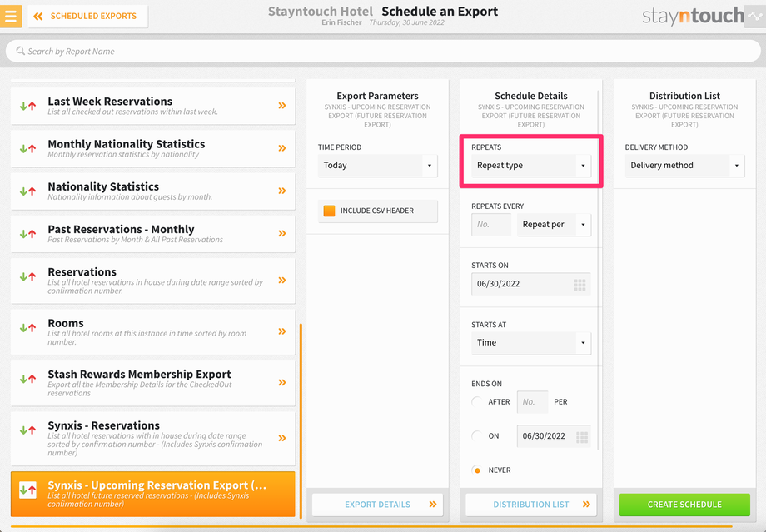
Task: Open Past Reservations - Monthly via its chevron
Action: pos(282,233)
